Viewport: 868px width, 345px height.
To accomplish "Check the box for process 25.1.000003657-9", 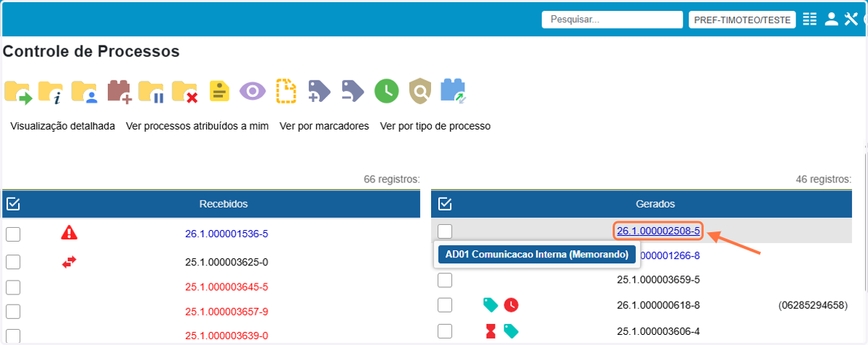I will [x=13, y=312].
